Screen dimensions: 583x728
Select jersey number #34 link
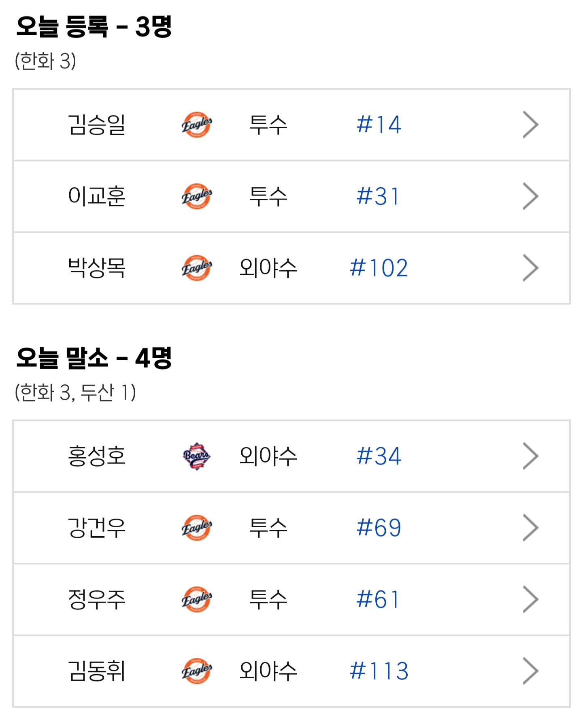(379, 456)
